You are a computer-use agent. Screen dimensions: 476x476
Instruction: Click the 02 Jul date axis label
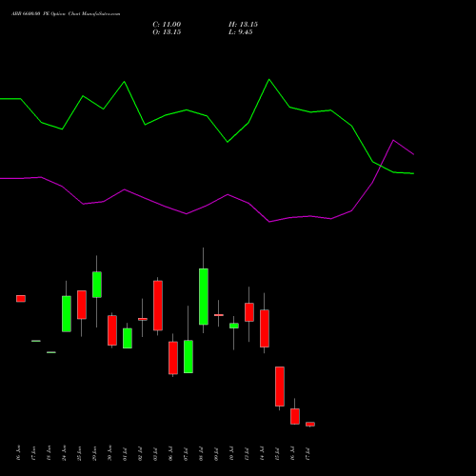click(x=141, y=453)
